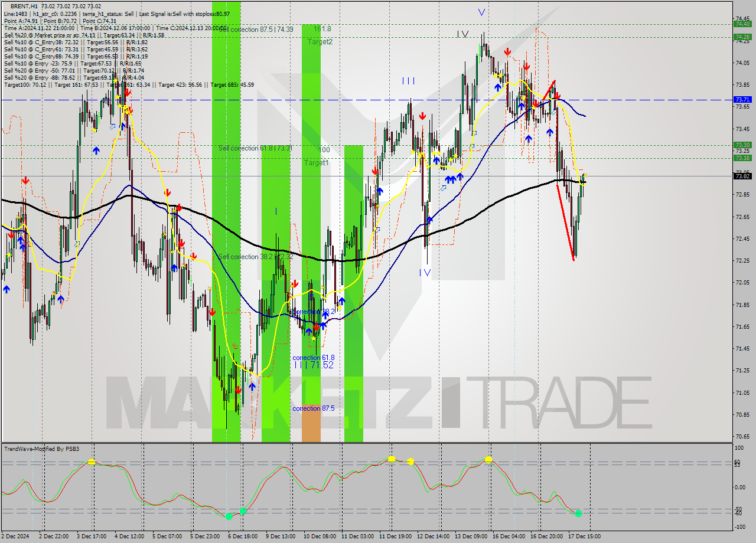Click the 'TrendWave-Modified By FSB3' indicator label
756x543 pixels.
point(41,449)
